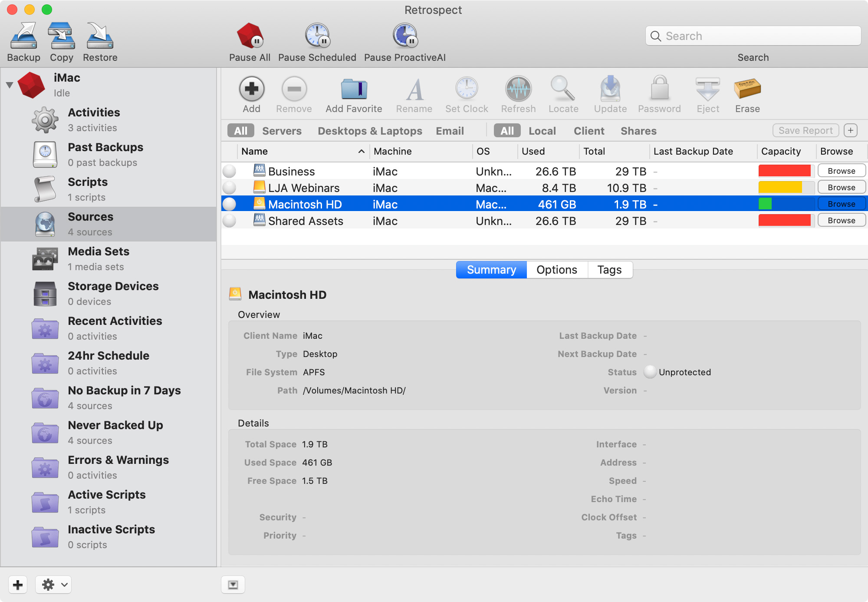Screen dimensions: 868x602
Task: Open Recent Activities in the sidebar
Action: [108, 328]
